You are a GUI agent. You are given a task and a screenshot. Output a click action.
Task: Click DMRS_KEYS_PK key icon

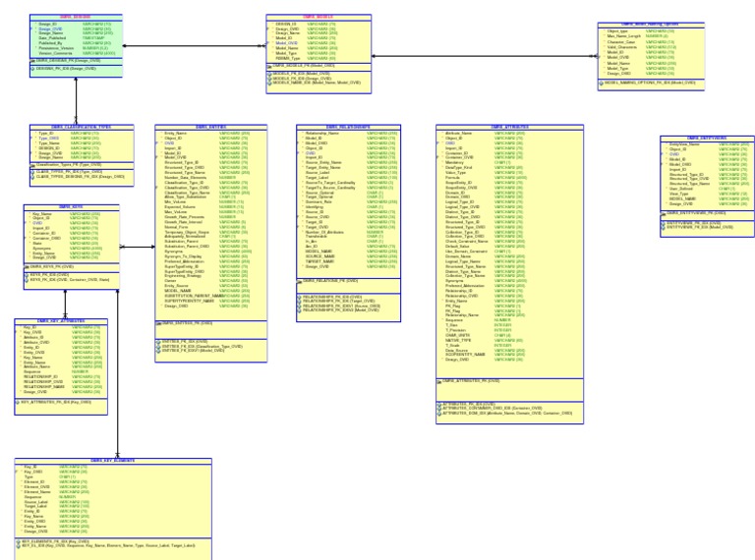[27, 266]
